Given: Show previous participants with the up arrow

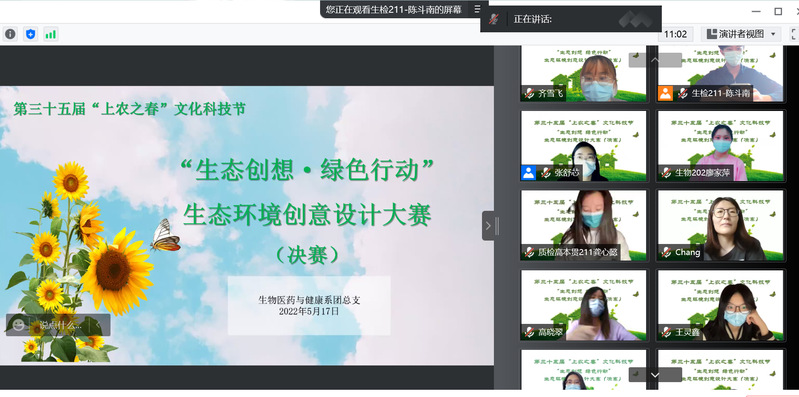Looking at the screenshot, I should [x=655, y=60].
